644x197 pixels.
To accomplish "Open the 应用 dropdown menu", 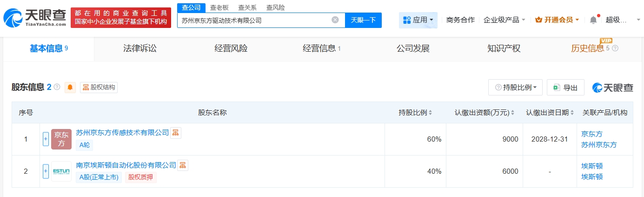I will (418, 20).
